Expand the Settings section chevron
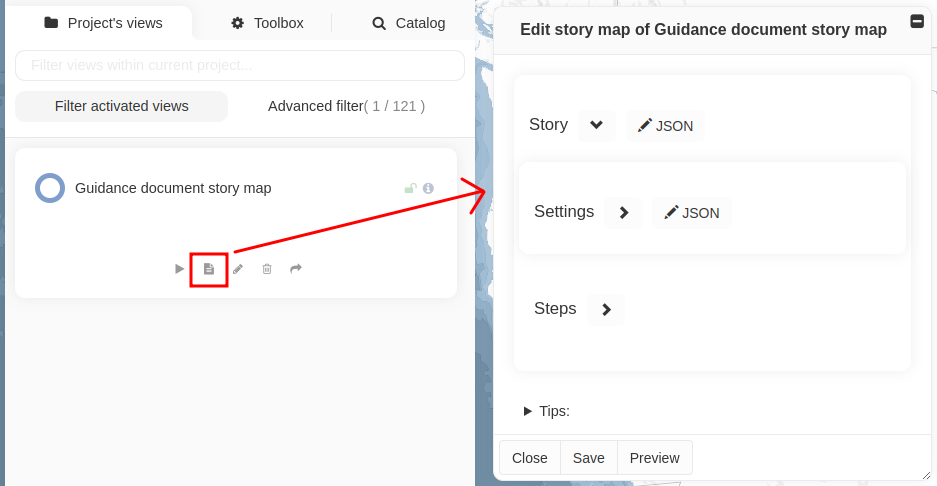The width and height of the screenshot is (937, 486). pyautogui.click(x=623, y=212)
